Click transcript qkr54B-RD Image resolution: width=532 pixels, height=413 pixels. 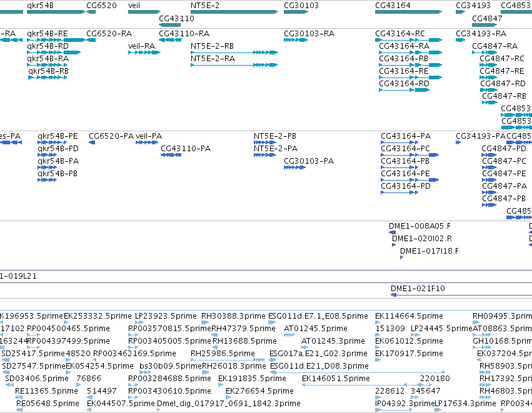[54, 52]
